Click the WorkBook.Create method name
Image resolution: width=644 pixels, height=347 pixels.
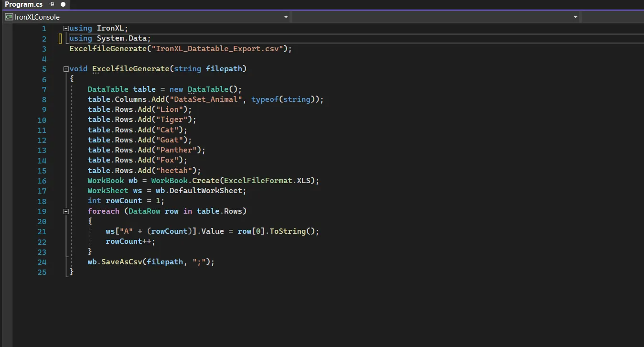pyautogui.click(x=205, y=181)
